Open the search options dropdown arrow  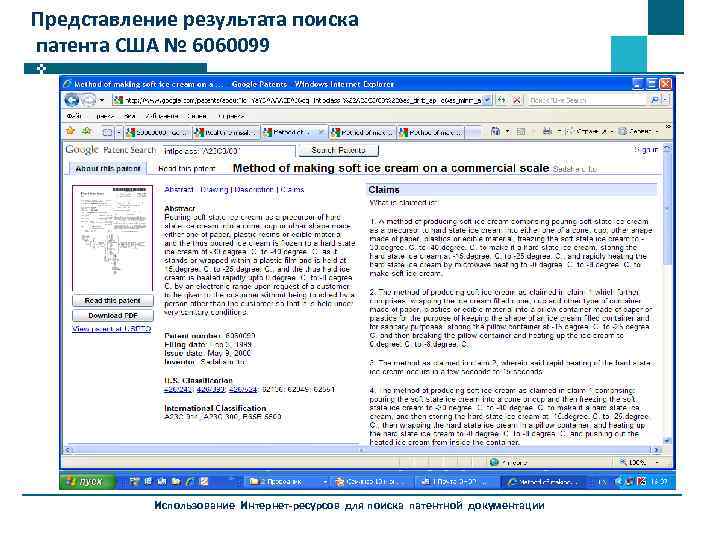(666, 100)
